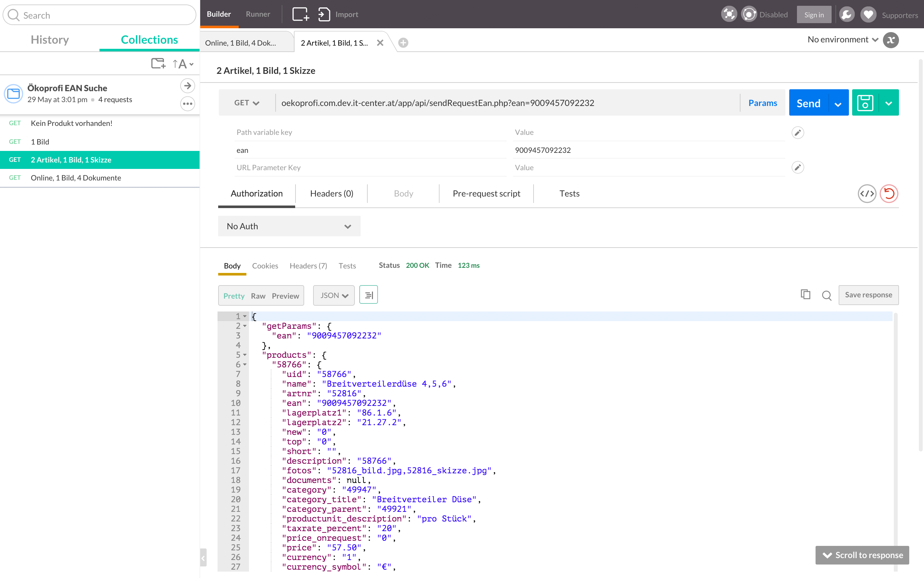Image resolution: width=924 pixels, height=578 pixels.
Task: Open No environment dropdown
Action: pyautogui.click(x=843, y=39)
